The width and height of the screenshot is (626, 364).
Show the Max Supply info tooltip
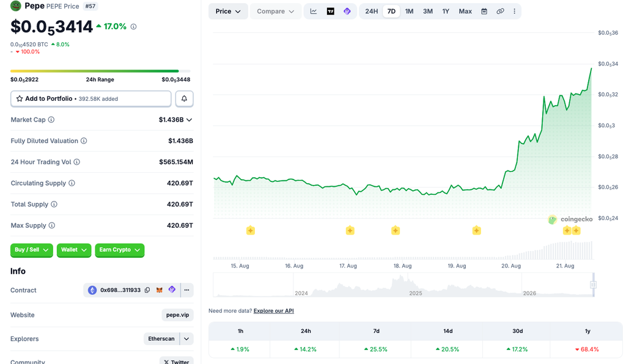point(52,225)
